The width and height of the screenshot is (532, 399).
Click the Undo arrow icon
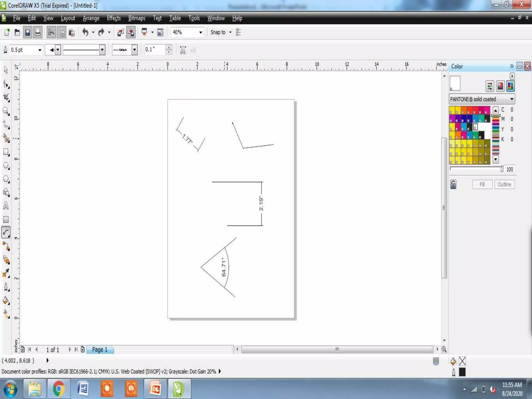pos(85,32)
